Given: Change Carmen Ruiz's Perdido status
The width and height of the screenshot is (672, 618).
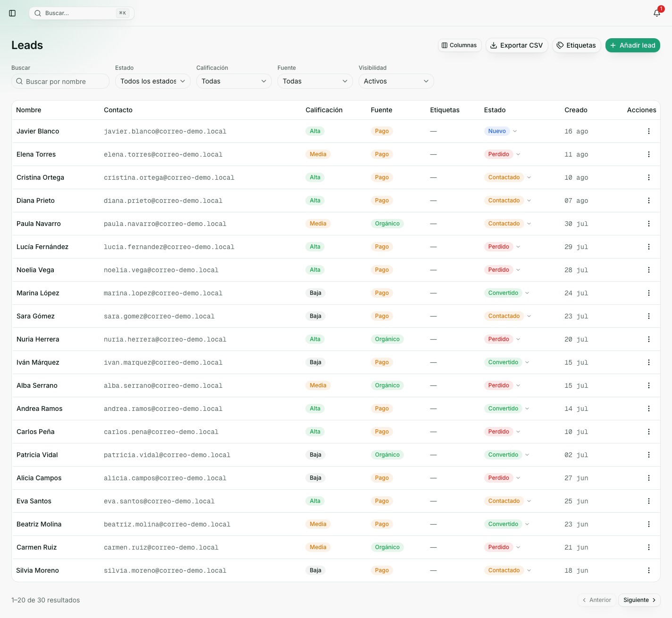Looking at the screenshot, I should tap(503, 547).
